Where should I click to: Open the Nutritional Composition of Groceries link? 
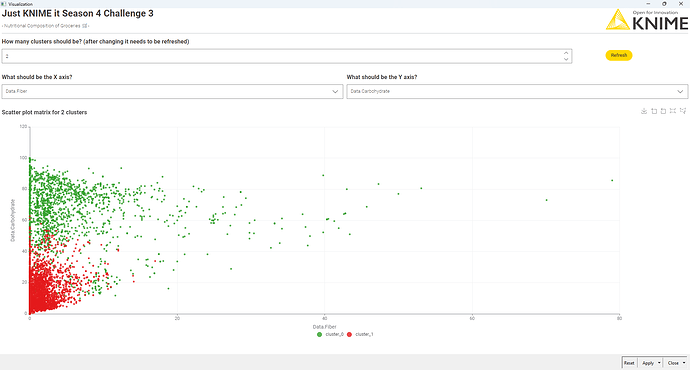point(45,26)
